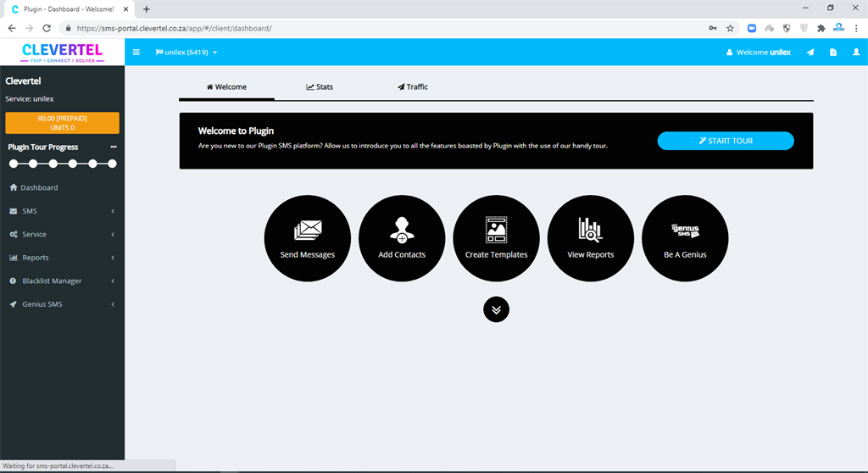Image resolution: width=868 pixels, height=473 pixels.
Task: Switch to the Traffic tab
Action: [x=413, y=87]
